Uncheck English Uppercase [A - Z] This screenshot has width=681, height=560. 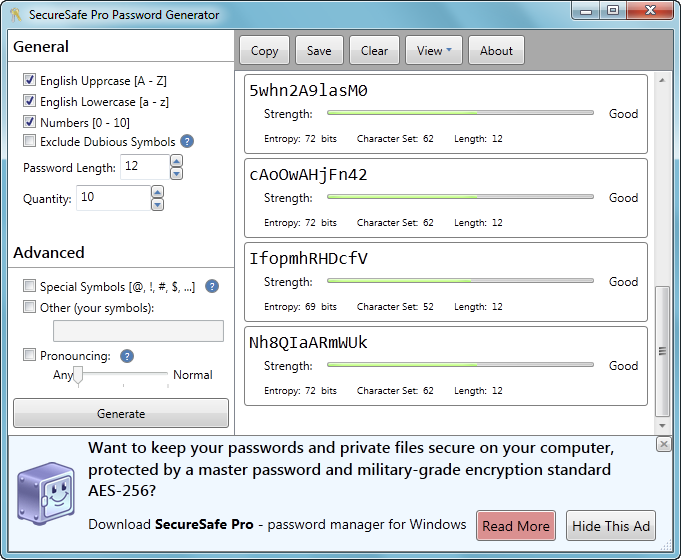[30, 80]
